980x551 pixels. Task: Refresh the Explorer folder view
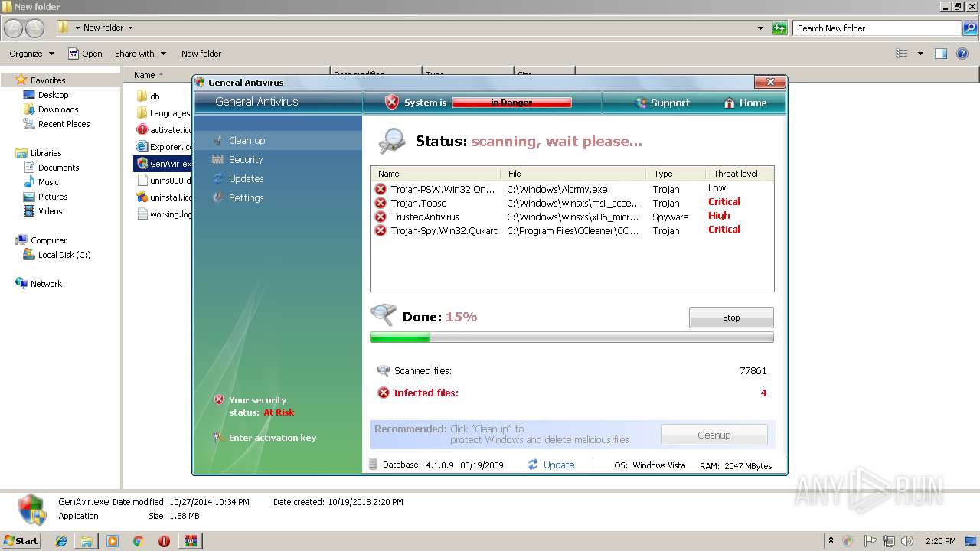click(x=779, y=28)
